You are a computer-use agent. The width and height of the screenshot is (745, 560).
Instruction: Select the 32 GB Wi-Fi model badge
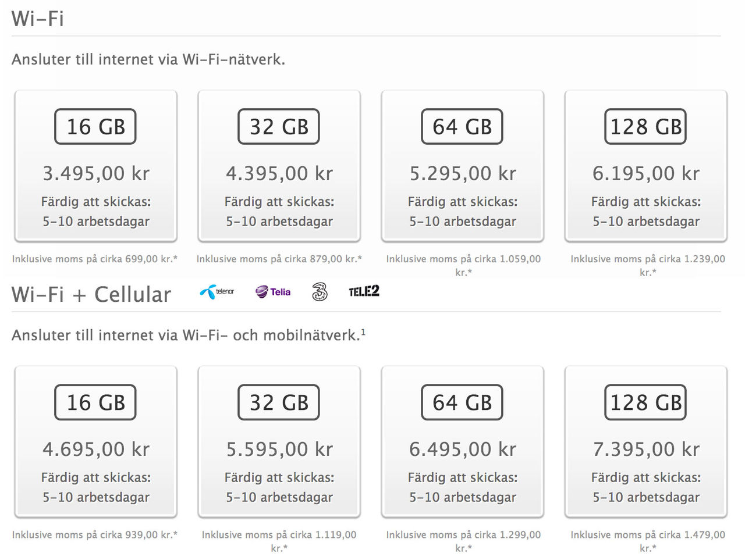(x=278, y=126)
